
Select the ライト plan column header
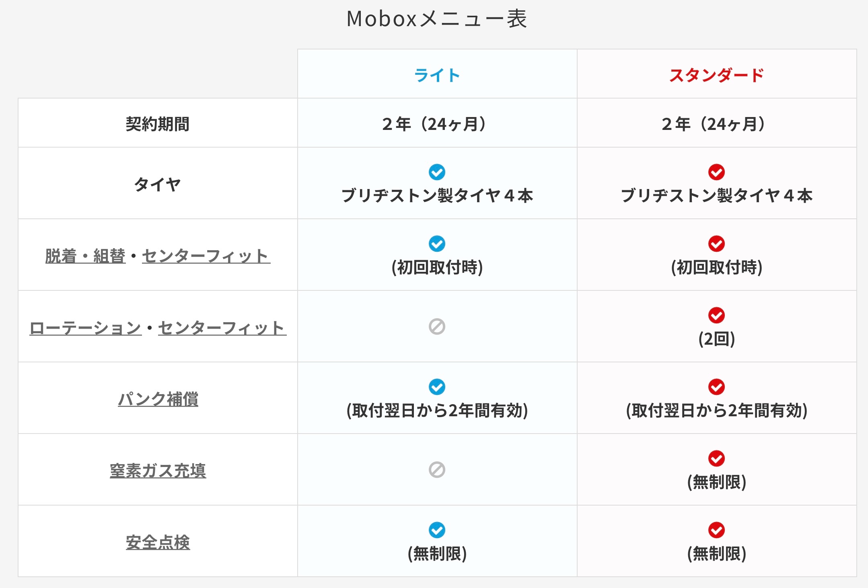[x=437, y=75]
